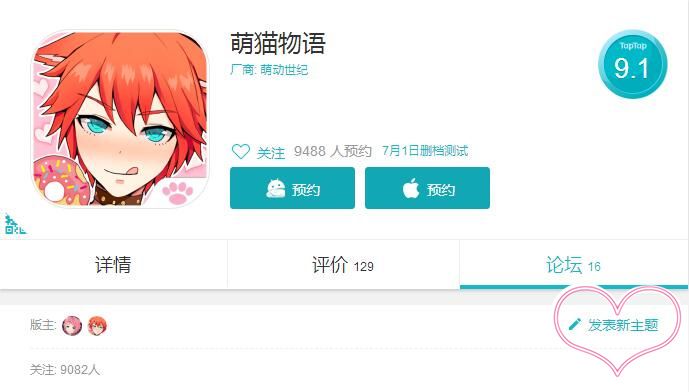Screen dimensions: 689x392
Task: Click the QR code icon at left edge
Action: pos(15,225)
